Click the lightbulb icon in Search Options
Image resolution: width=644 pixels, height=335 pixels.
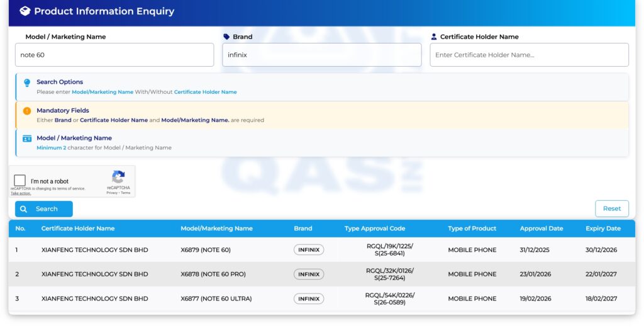point(27,82)
